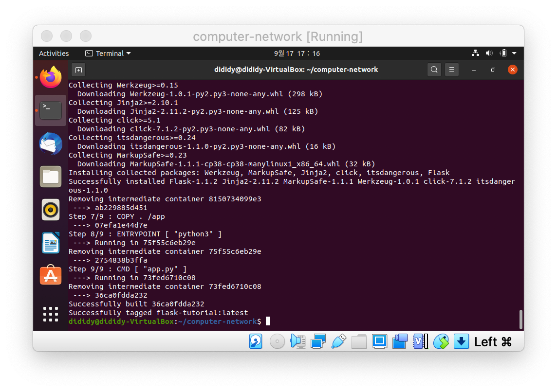Screen dimensions: 557x392
Task: Open the volume control in the top bar
Action: tap(489, 53)
